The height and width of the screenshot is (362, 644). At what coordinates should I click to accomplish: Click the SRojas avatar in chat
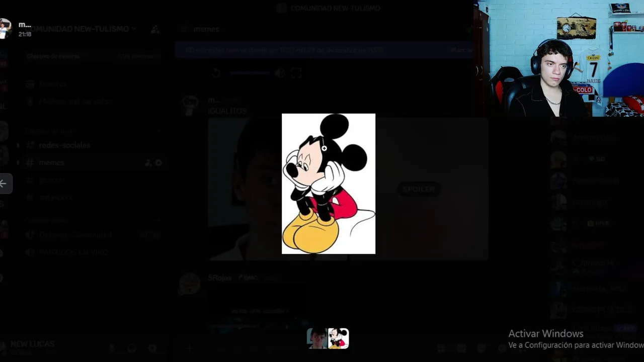[190, 284]
